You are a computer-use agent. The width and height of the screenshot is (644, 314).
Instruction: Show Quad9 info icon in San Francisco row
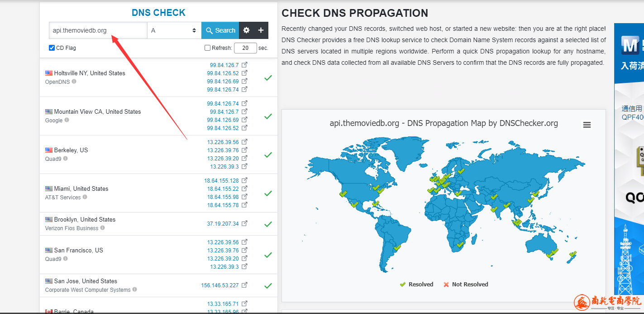click(x=65, y=259)
